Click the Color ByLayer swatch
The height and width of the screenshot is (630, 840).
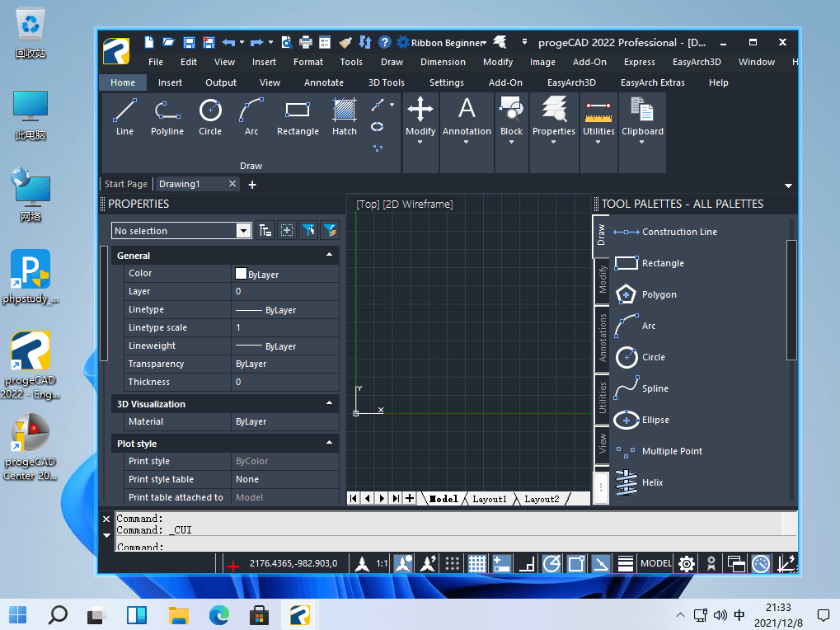click(x=241, y=274)
